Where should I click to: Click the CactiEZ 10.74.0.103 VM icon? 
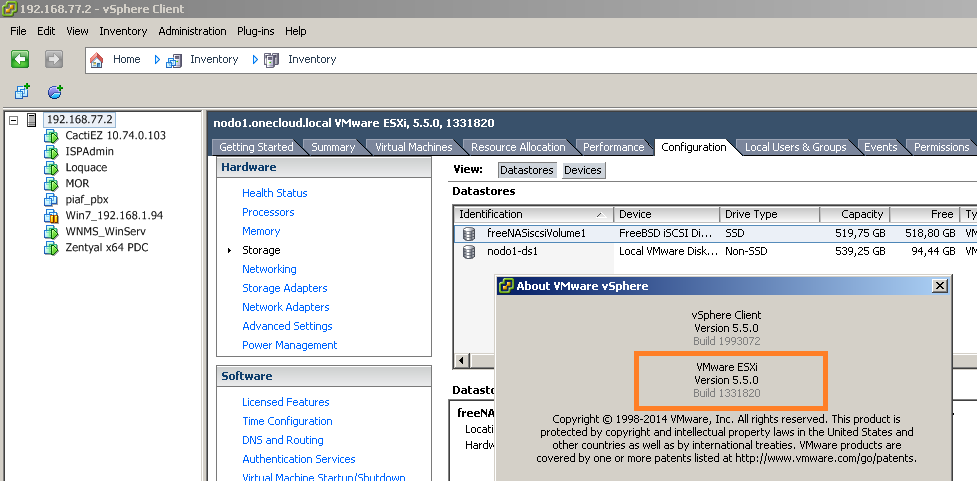51,136
